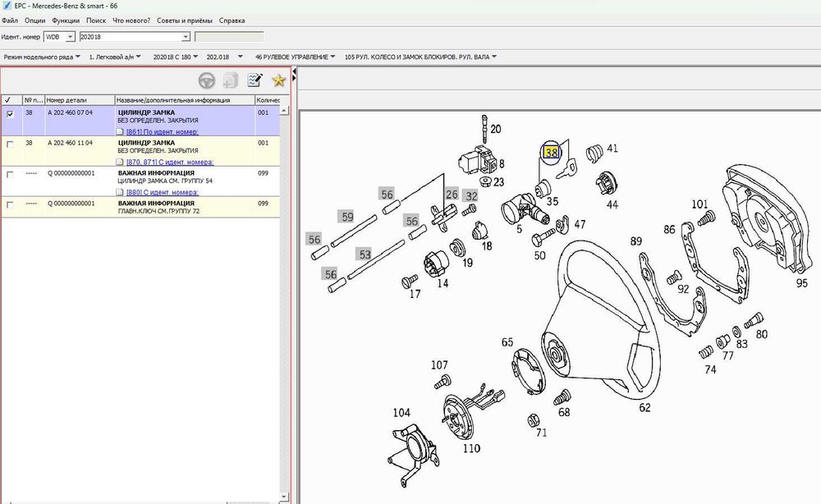Click label 104 in diagram
This screenshot has width=821, height=504.
(x=401, y=412)
